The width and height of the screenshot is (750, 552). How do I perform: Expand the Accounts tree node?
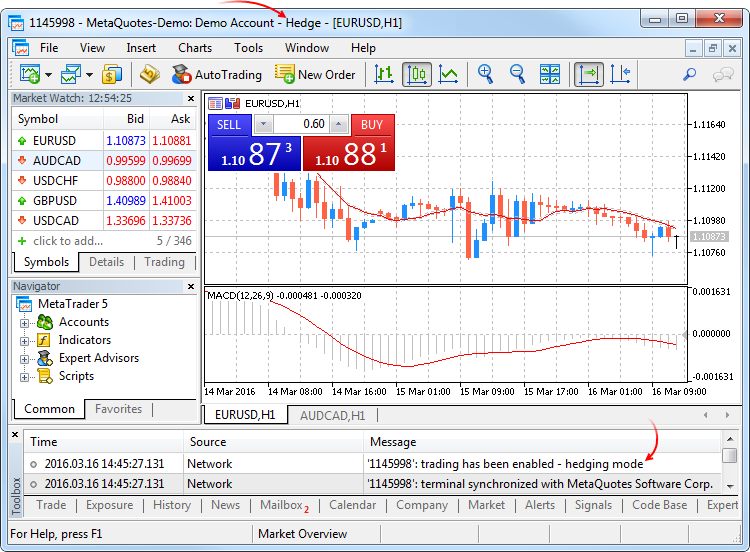pos(24,322)
